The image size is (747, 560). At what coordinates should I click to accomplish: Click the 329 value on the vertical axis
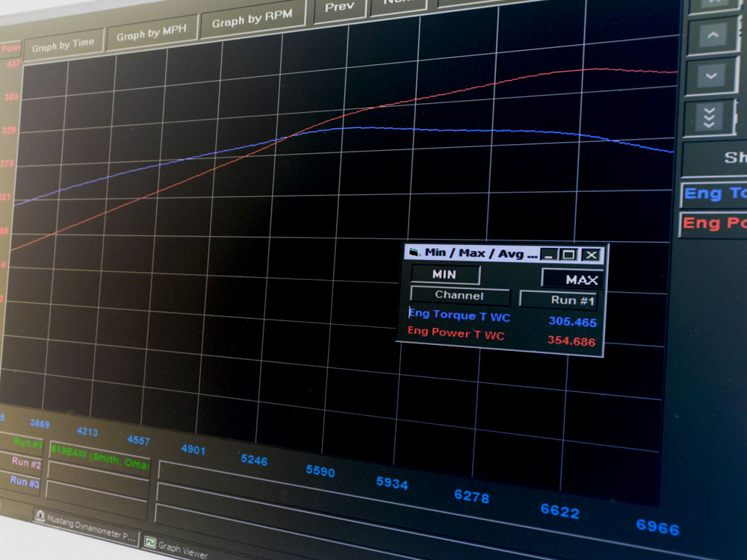point(9,131)
